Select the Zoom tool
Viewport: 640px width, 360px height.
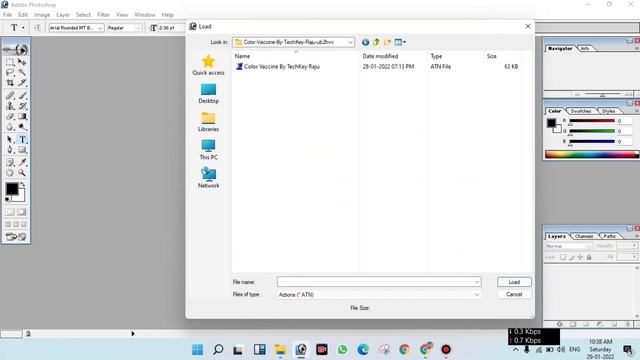click(x=22, y=173)
